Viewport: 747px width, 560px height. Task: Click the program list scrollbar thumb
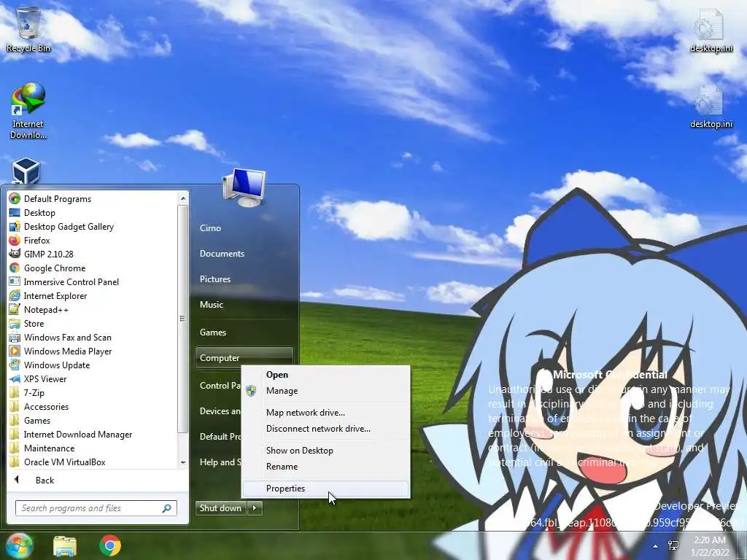[x=182, y=318]
